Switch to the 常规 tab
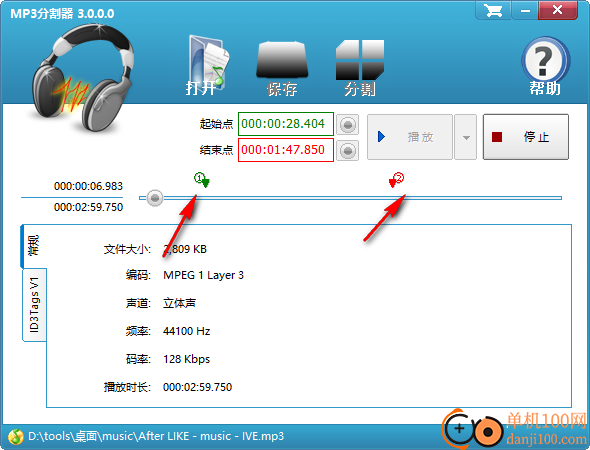This screenshot has height=450, width=590. (x=33, y=246)
